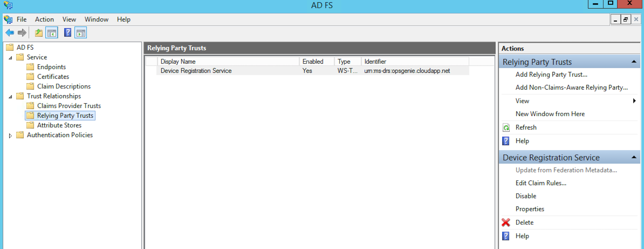Click the WS-T... type cell
This screenshot has height=249, width=644.
point(347,71)
